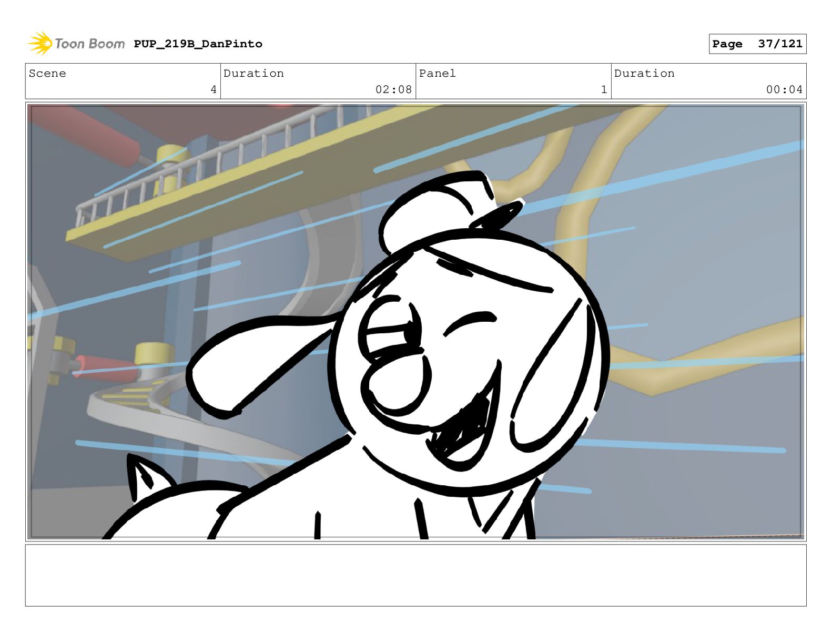Click the Page 37/121 indicator
The width and height of the screenshot is (832, 644).
click(x=757, y=44)
